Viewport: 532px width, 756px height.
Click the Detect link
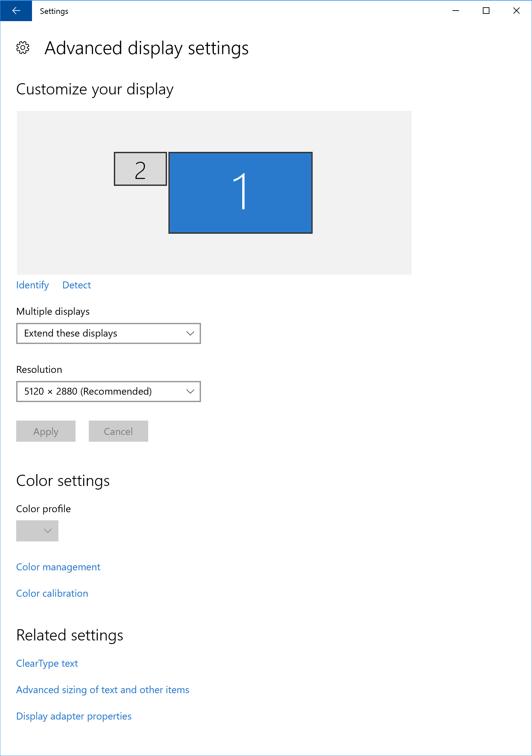tap(77, 285)
